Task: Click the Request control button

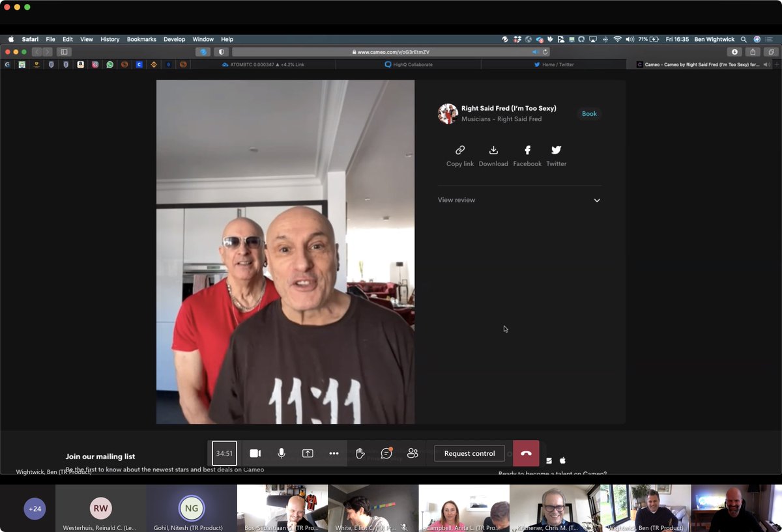Action: tap(469, 453)
